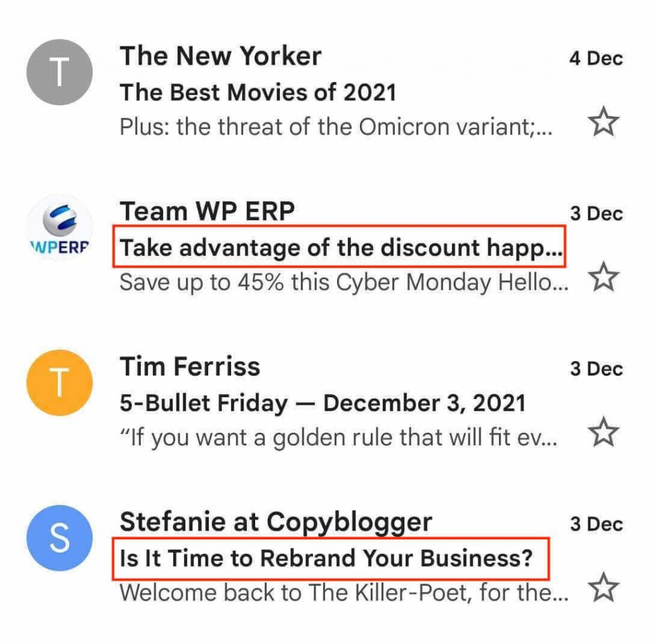Tap Tim Ferriss orange avatar
650x644 pixels.
(x=59, y=383)
